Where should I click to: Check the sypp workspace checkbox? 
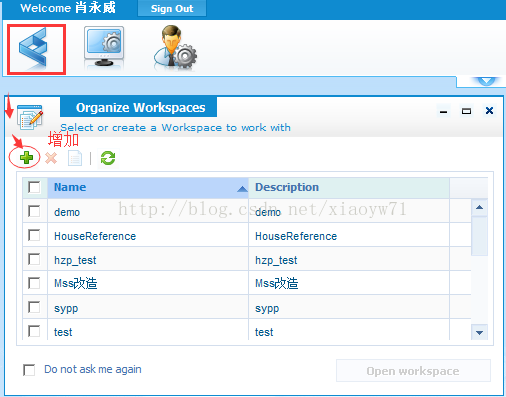[34, 307]
